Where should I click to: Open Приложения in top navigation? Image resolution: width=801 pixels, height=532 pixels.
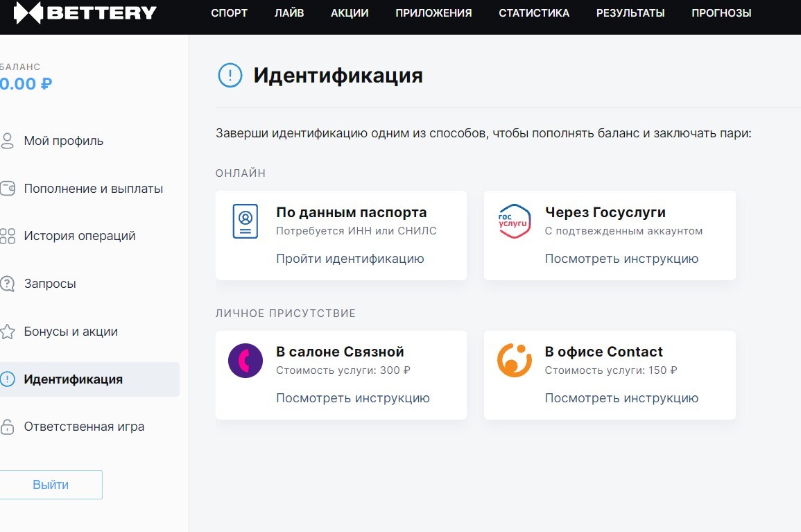(x=433, y=12)
